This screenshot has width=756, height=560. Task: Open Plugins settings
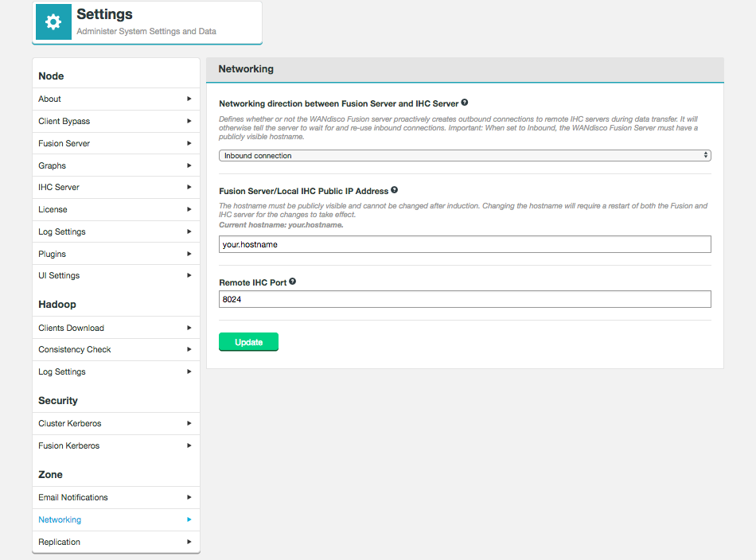(x=115, y=254)
